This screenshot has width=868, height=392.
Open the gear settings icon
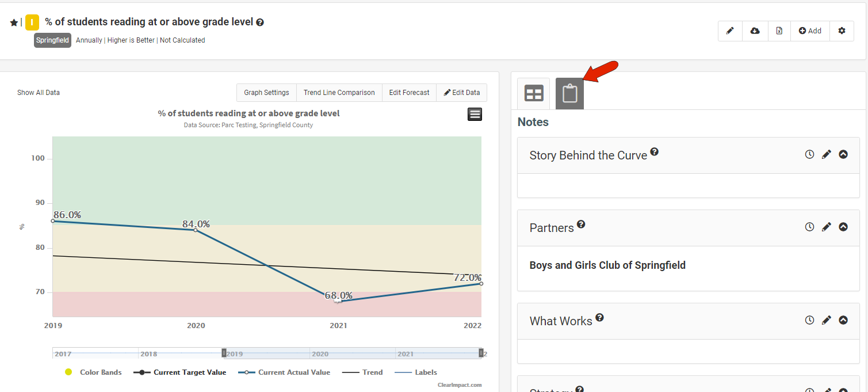click(x=842, y=31)
